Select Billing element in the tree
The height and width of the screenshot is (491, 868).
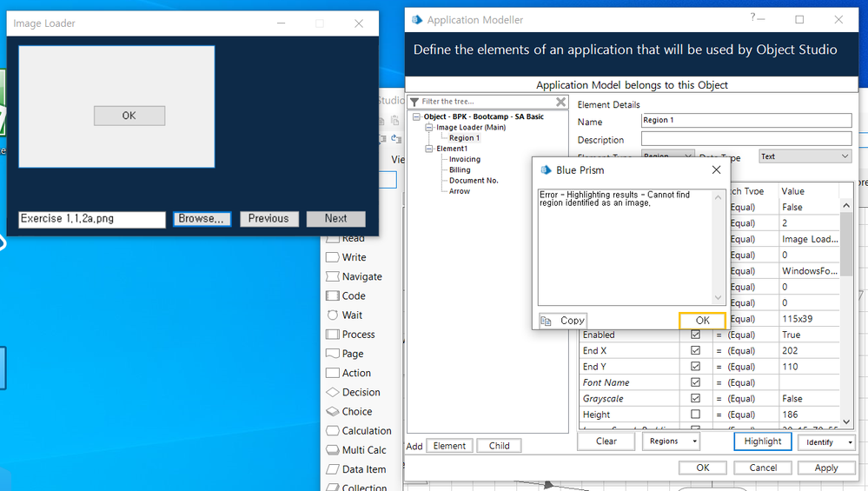[x=460, y=170]
